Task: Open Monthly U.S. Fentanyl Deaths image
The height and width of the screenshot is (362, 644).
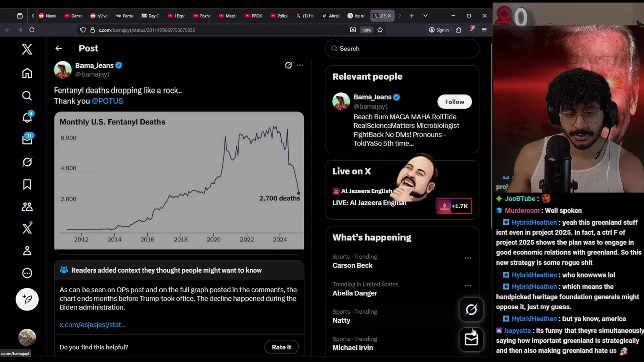Action: pos(179,180)
